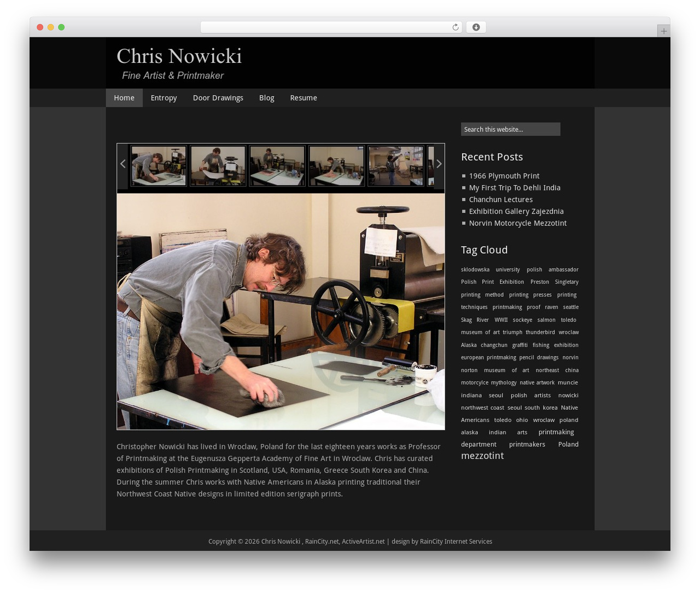This screenshot has height=593, width=700.
Task: Click the RainCity Internet Services footer link
Action: coord(456,542)
